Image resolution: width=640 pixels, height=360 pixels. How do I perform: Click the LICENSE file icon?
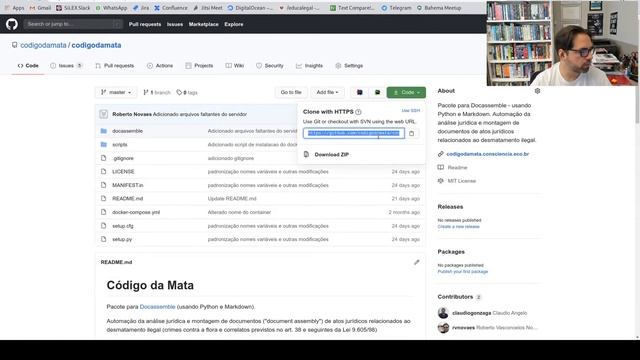(104, 171)
